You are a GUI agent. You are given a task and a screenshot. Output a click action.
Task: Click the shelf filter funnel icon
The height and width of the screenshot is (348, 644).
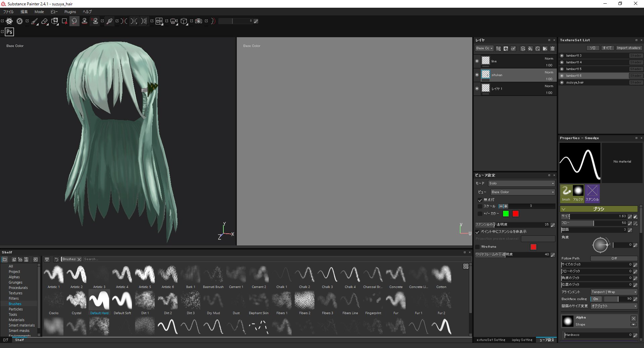pos(47,259)
